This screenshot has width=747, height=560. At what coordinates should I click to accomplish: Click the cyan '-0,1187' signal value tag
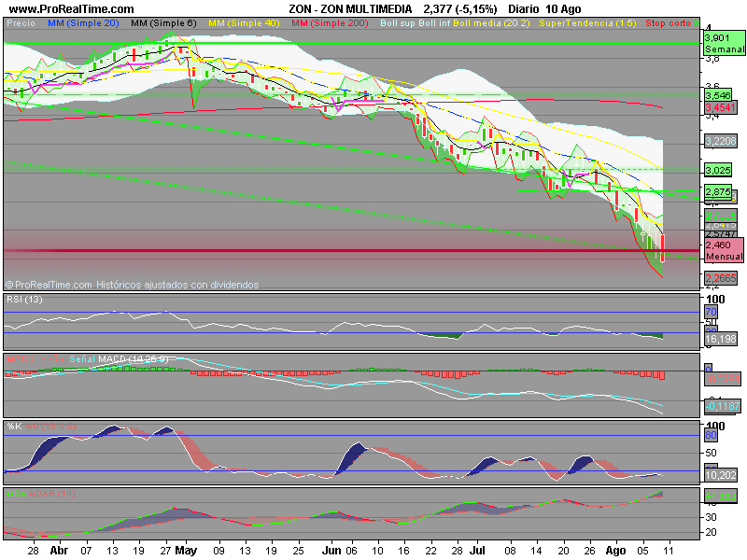coord(722,406)
